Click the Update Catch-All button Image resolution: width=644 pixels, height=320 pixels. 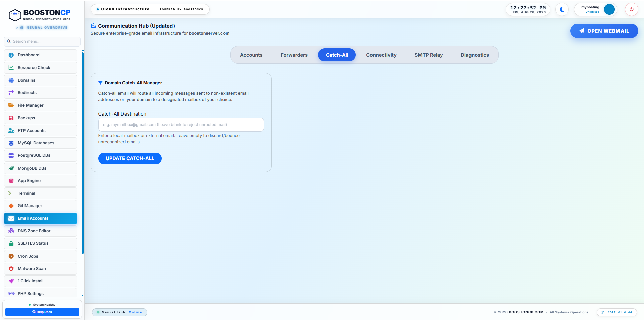[x=130, y=158]
